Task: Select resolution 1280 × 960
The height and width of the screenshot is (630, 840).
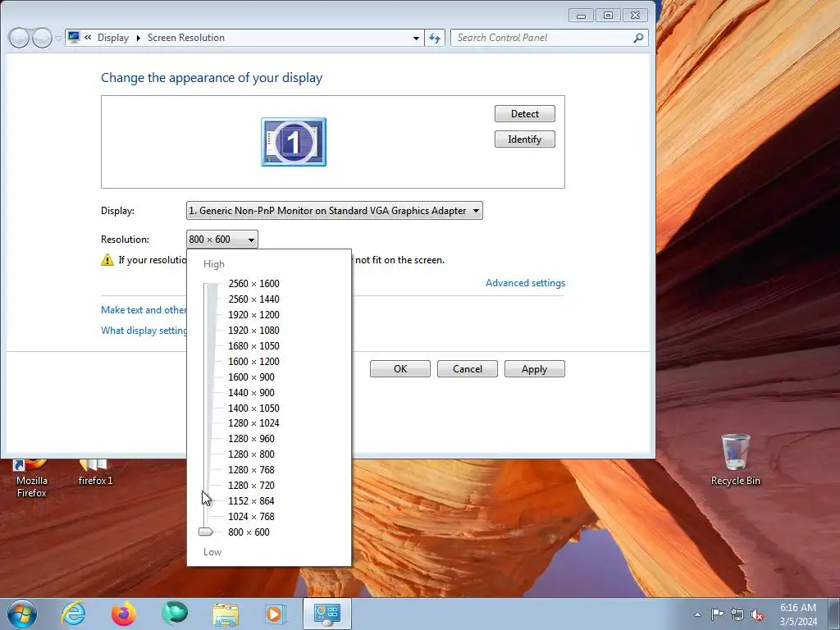Action: coord(251,438)
